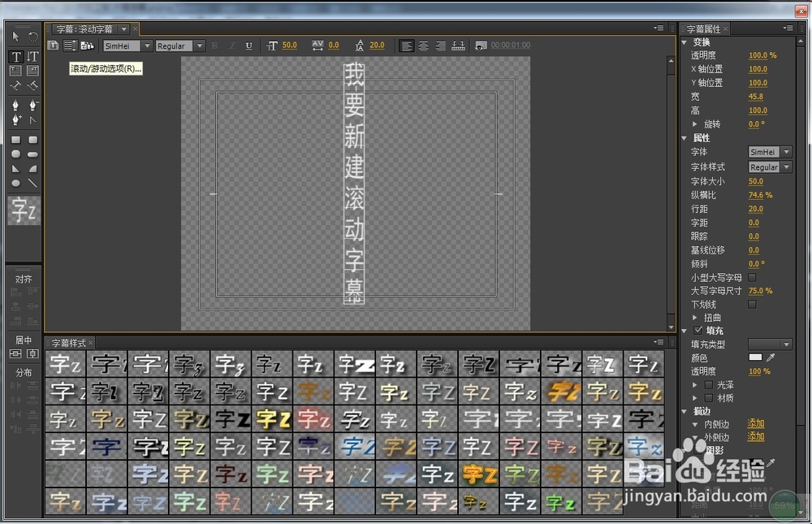
Task: Enable 小型大写字母 checkbox
Action: 752,278
